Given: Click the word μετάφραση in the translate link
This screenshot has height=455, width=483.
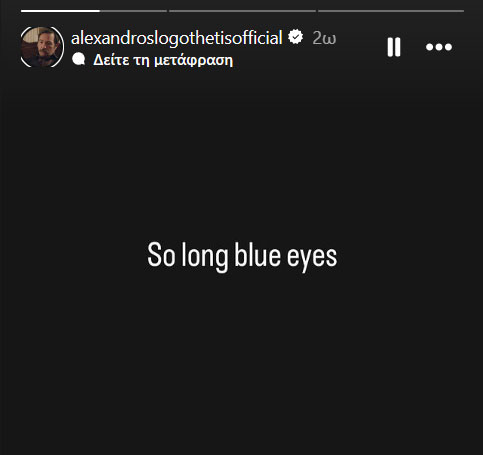Looking at the screenshot, I should [x=194, y=61].
